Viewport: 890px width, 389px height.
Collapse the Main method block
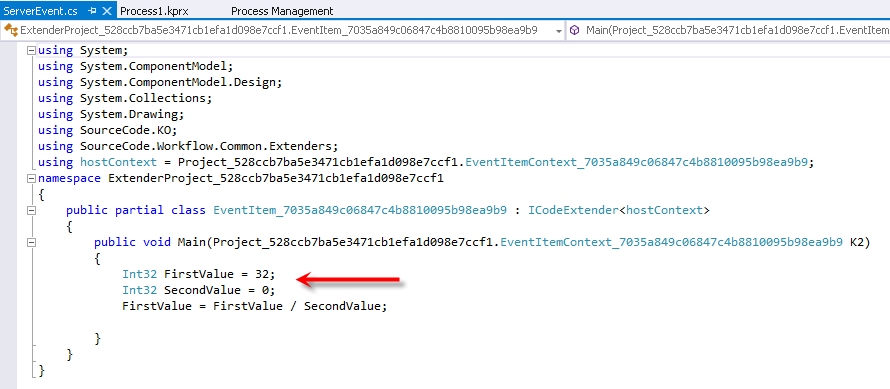coord(31,242)
